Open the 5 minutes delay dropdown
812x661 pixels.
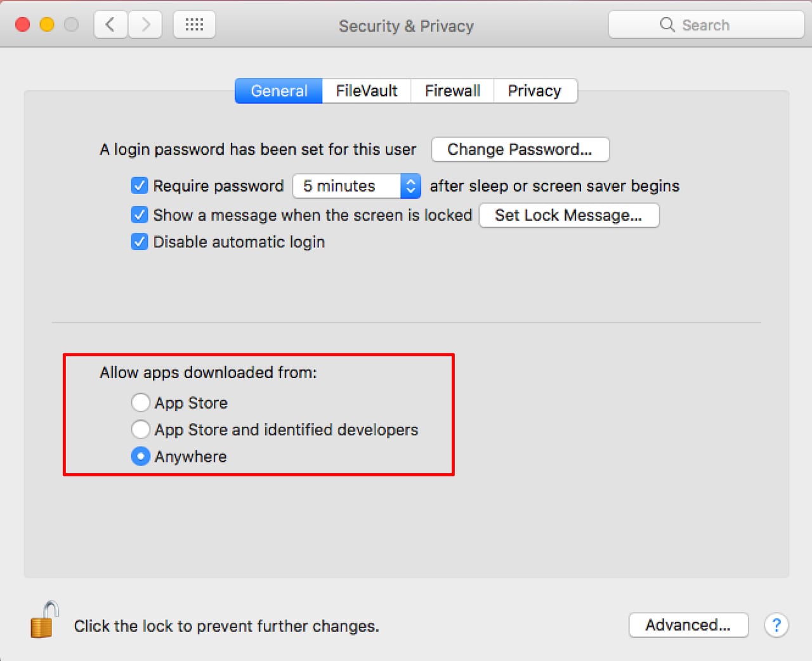[357, 186]
